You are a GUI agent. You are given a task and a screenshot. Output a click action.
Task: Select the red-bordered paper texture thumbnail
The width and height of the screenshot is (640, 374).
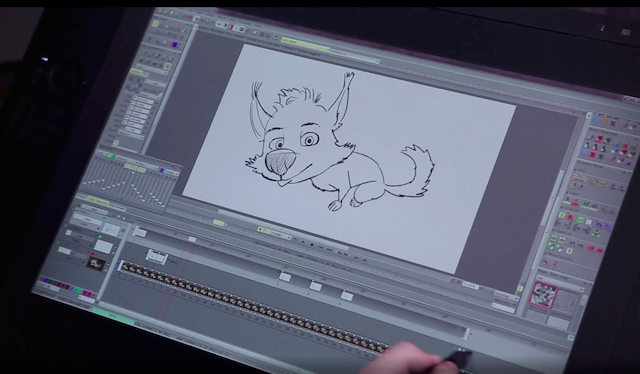tap(543, 295)
